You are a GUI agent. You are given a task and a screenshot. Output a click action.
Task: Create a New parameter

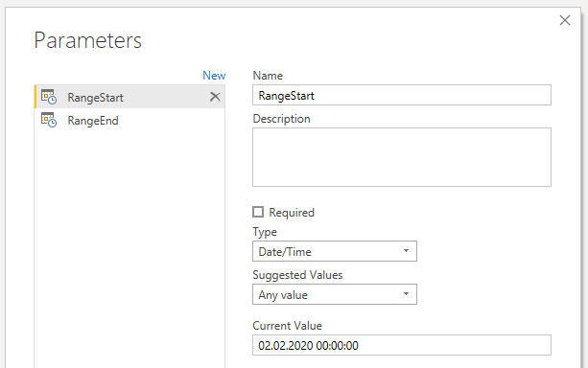pos(214,76)
